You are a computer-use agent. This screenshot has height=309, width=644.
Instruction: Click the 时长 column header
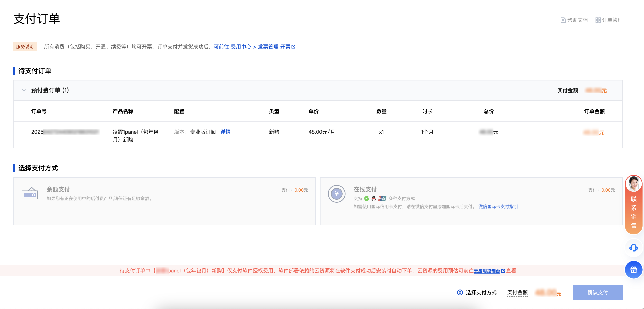(x=427, y=111)
